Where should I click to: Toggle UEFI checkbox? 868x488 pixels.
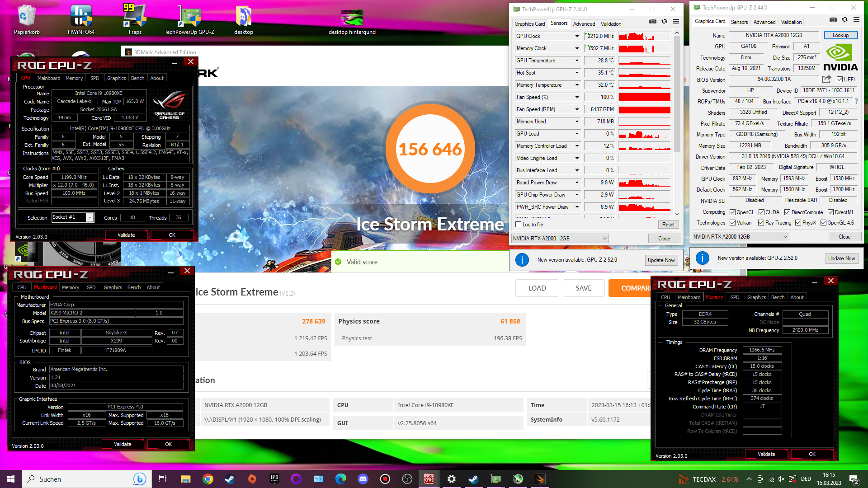click(840, 80)
